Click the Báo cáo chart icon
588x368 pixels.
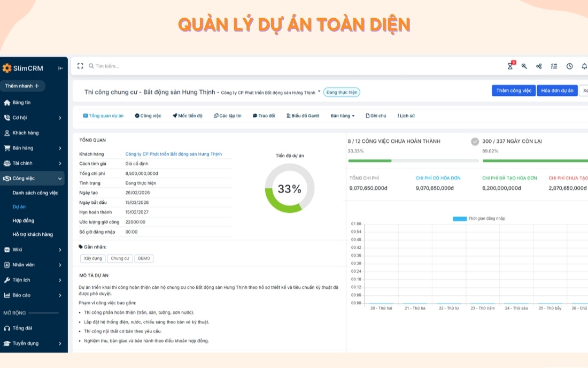pyautogui.click(x=7, y=295)
